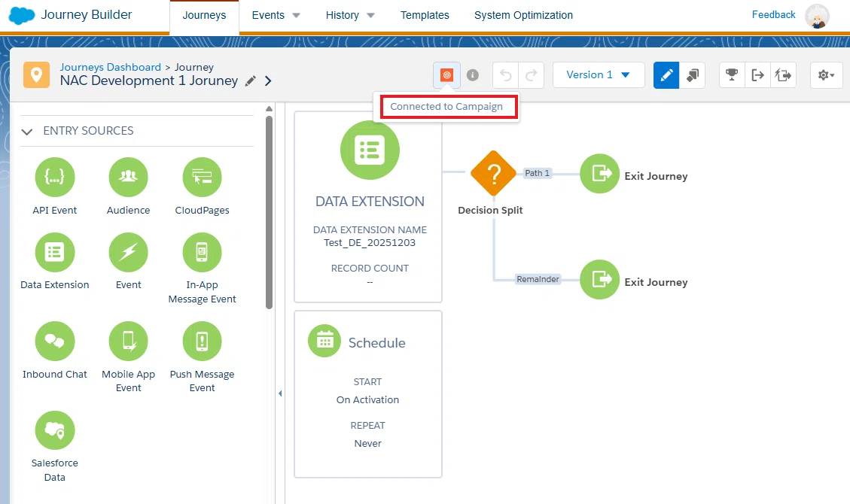The width and height of the screenshot is (850, 504).
Task: Open the Schedule calendar icon
Action: point(324,341)
